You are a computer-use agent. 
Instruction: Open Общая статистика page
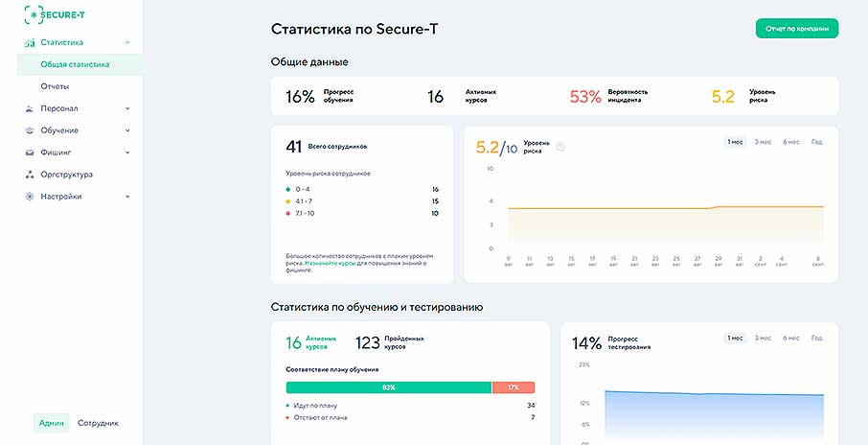[x=80, y=65]
